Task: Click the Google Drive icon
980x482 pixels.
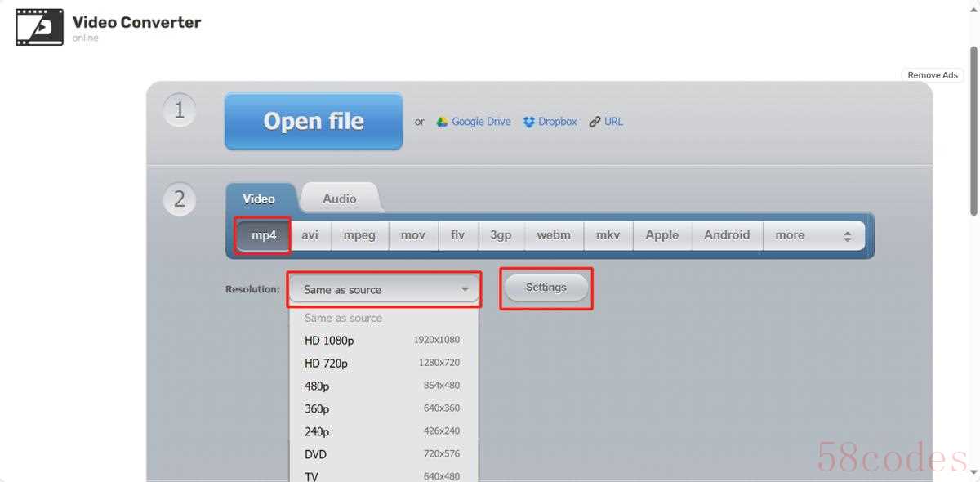Action: 442,122
